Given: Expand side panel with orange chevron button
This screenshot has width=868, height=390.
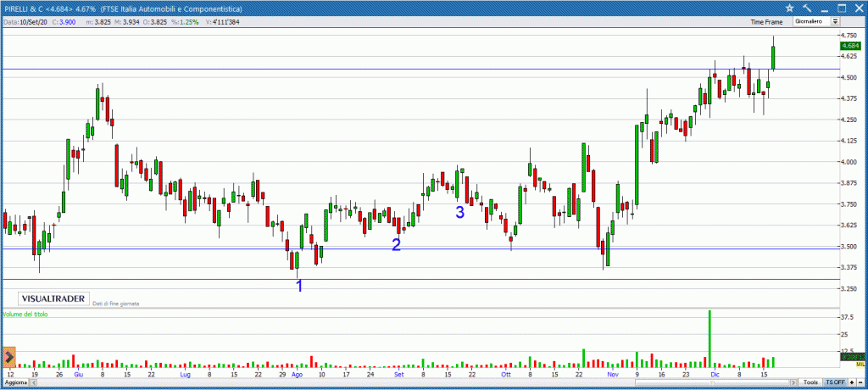Looking at the screenshot, I should (x=8, y=357).
